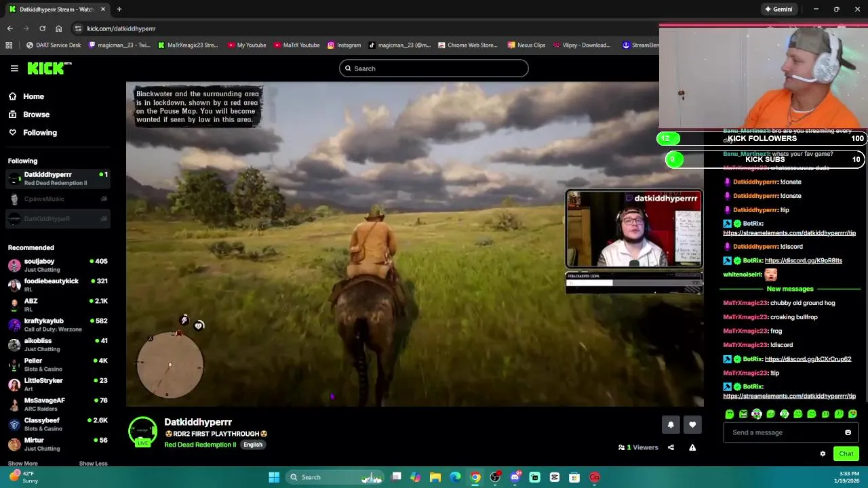868x488 pixels.
Task: Open DART Service Desk bookmark
Action: [x=54, y=45]
